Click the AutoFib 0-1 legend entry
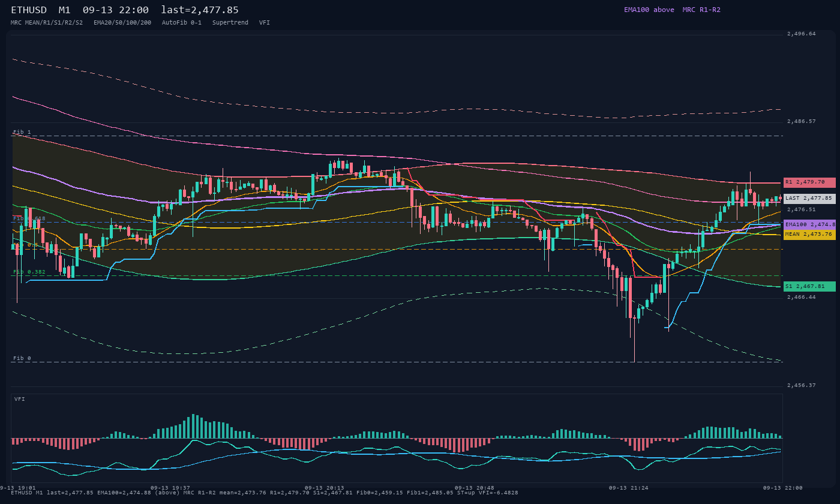 pyautogui.click(x=182, y=22)
